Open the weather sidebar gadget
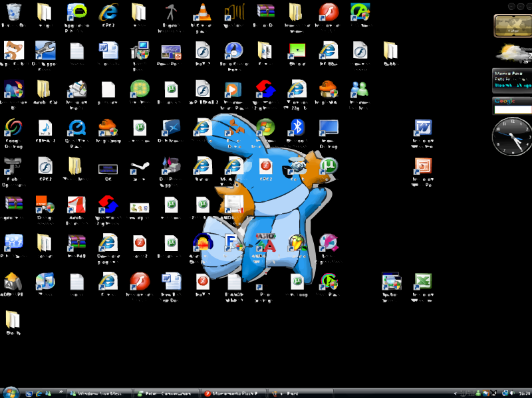 [x=513, y=54]
